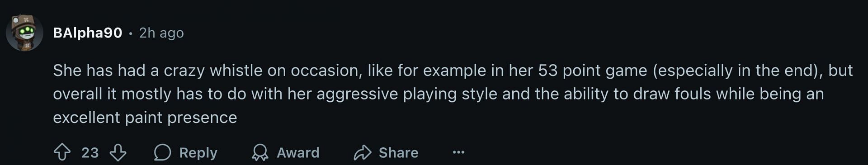868x165 pixels.
Task: Click the share arrow icon
Action: pyautogui.click(x=362, y=153)
